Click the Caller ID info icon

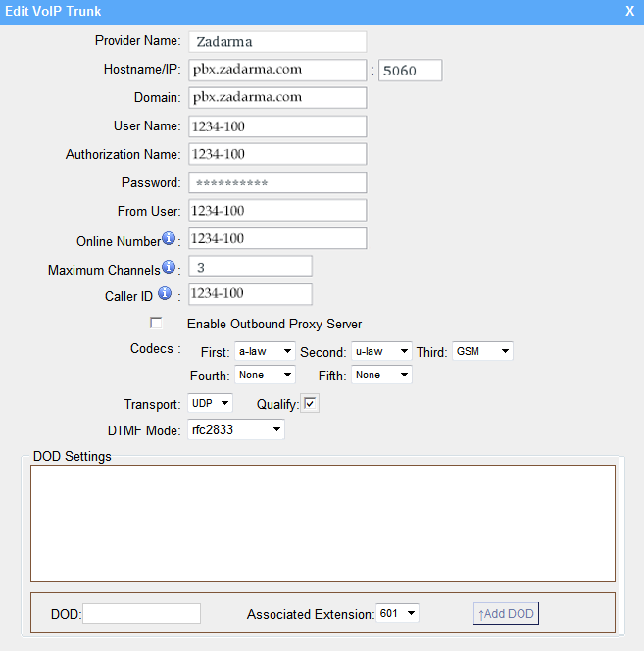coord(165,293)
